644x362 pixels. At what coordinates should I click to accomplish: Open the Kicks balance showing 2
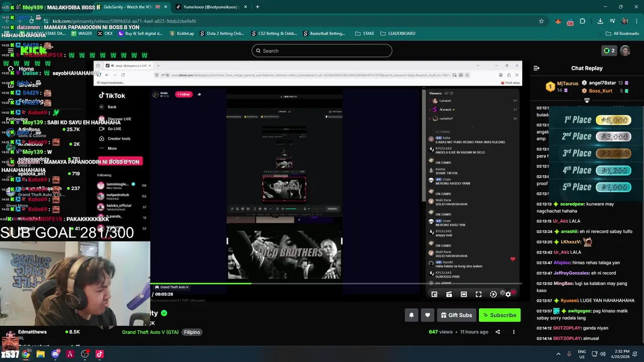tap(609, 51)
